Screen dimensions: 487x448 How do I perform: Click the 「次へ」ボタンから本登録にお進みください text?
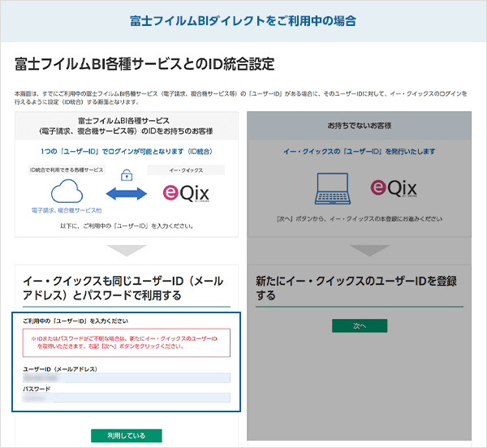(x=359, y=219)
